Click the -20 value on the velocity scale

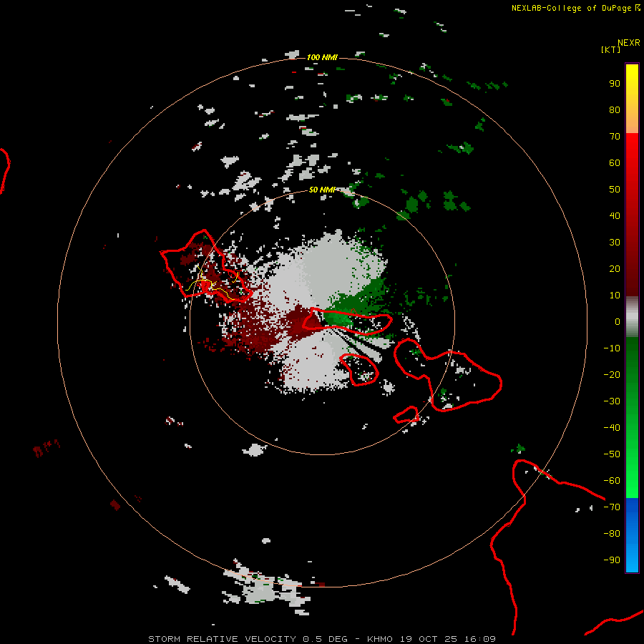[612, 374]
